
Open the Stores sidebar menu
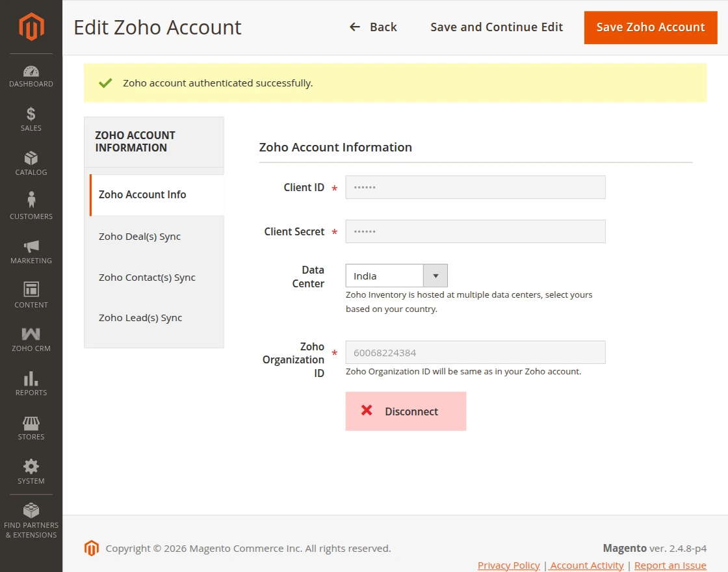point(31,428)
